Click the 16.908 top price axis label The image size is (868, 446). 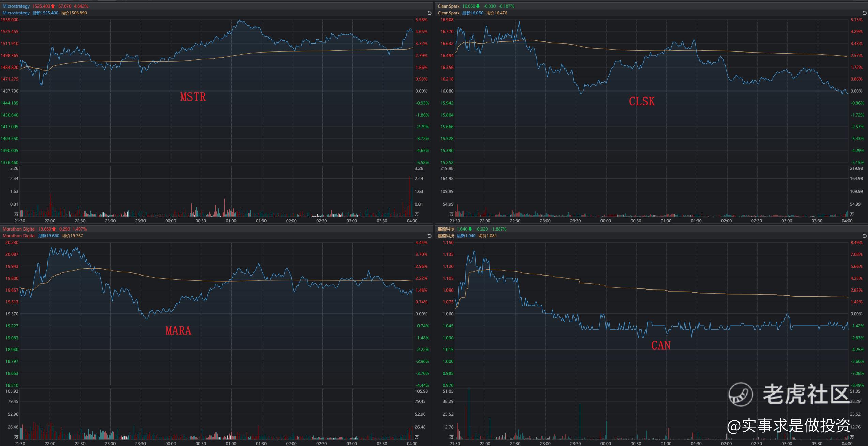click(x=447, y=20)
